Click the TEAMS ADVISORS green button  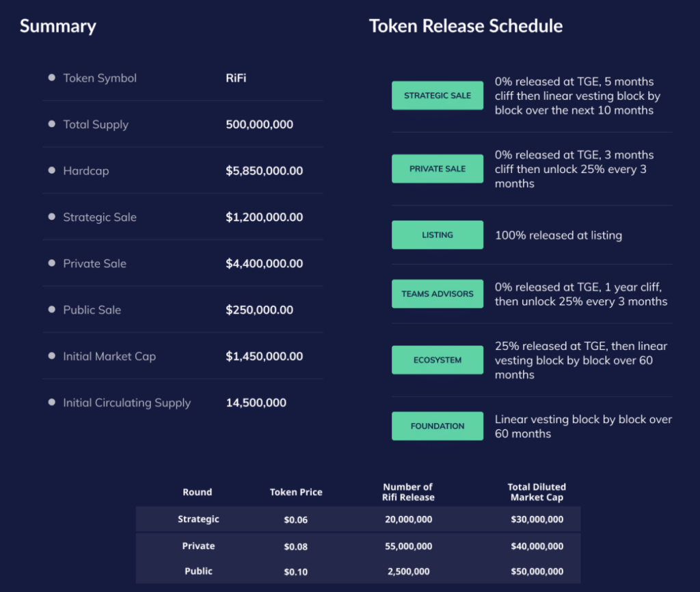(437, 294)
